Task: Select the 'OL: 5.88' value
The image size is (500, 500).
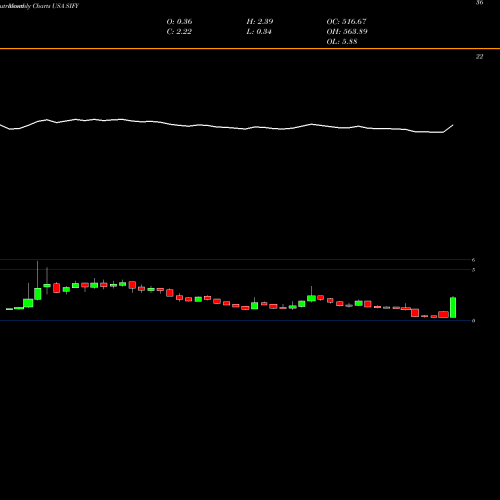Action: point(342,42)
